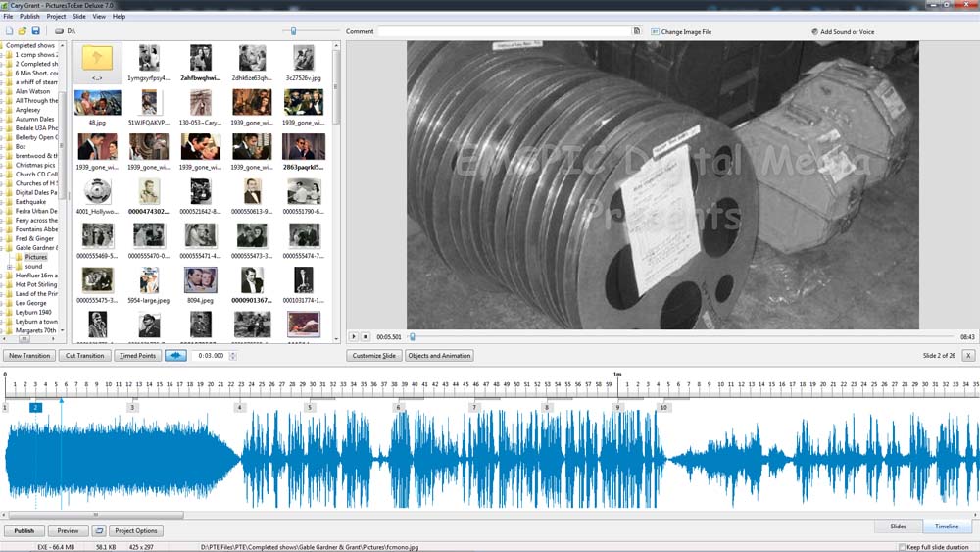980x552 pixels.
Task: Expand the sound folder in tree
Action: tap(10, 267)
